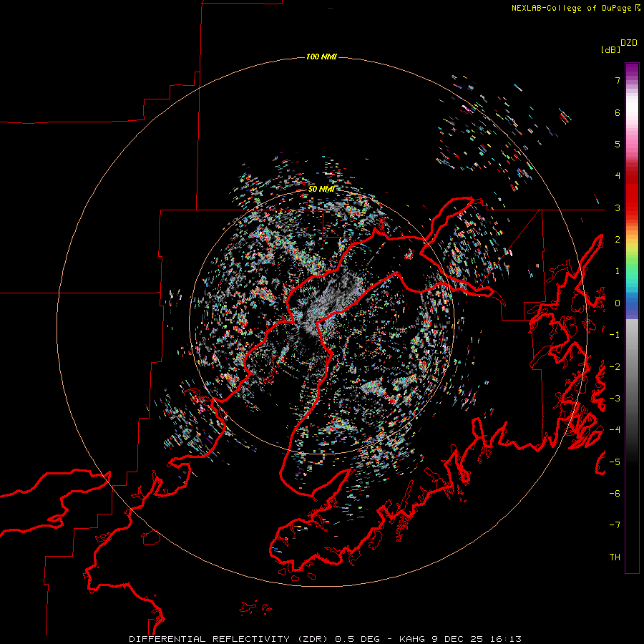The width and height of the screenshot is (644, 644).
Task: Click the "100 NMI" range ring label
Action: tap(321, 57)
